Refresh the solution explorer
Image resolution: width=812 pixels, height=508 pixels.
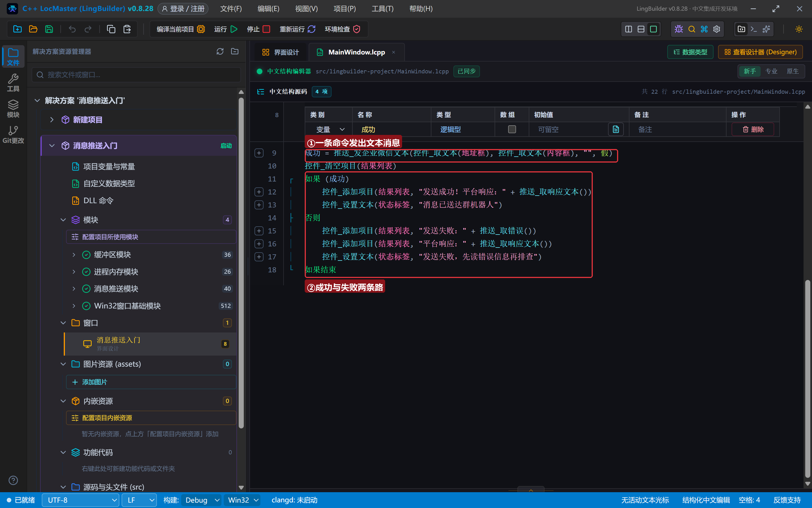click(x=220, y=51)
